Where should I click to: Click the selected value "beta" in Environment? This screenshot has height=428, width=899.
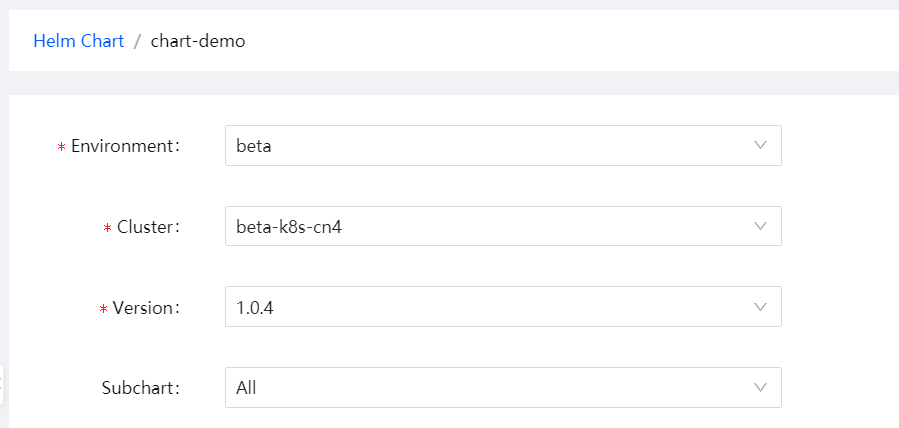pos(254,146)
